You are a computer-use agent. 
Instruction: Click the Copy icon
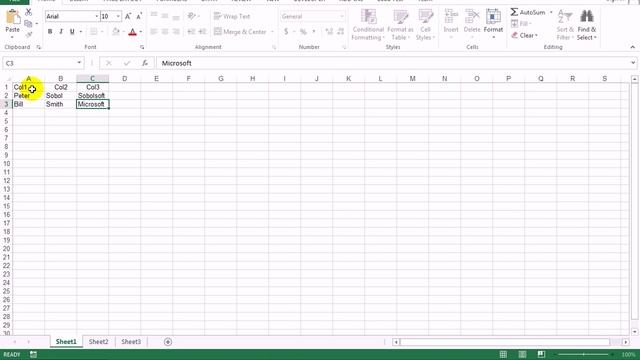coord(28,24)
